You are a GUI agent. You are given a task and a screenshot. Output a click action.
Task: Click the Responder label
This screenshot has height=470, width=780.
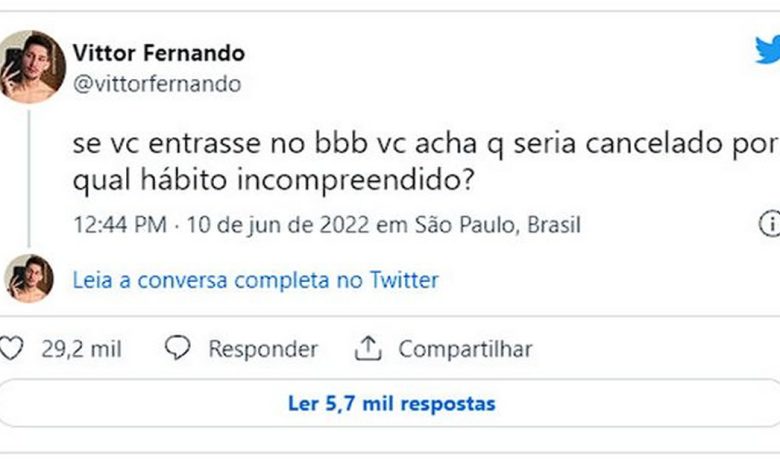(263, 349)
